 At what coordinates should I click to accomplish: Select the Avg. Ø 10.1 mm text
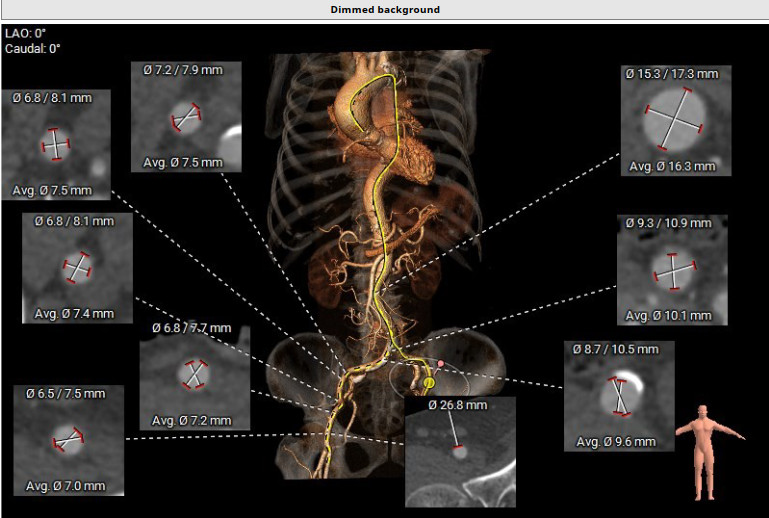pyautogui.click(x=670, y=316)
